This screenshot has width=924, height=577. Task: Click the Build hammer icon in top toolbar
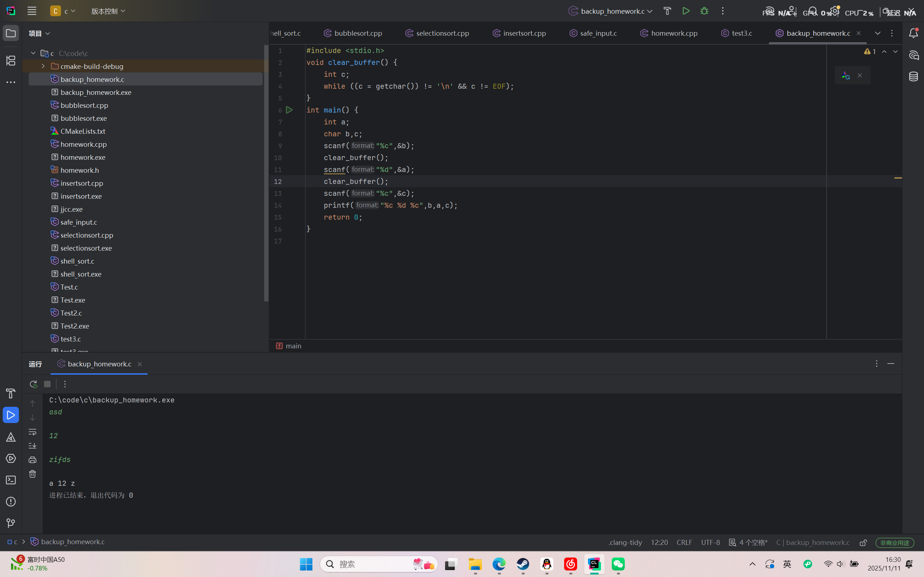[x=667, y=11]
